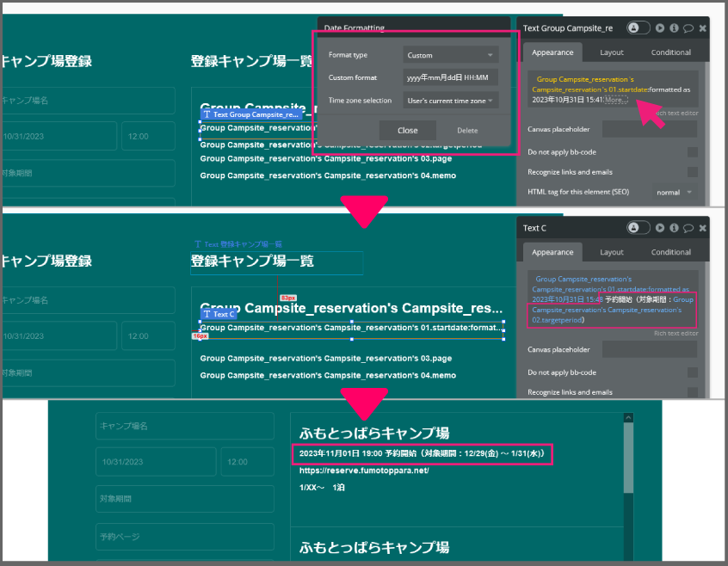Close the Text Group Campsite_re property panel
This screenshot has width=728, height=566.
click(703, 28)
